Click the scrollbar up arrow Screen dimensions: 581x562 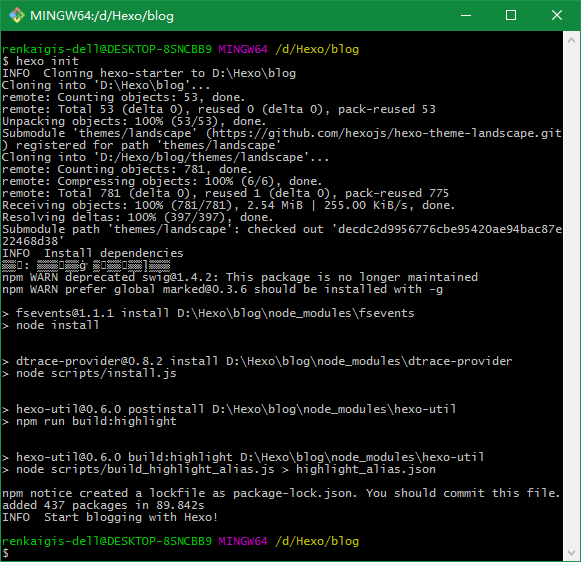(x=571, y=40)
